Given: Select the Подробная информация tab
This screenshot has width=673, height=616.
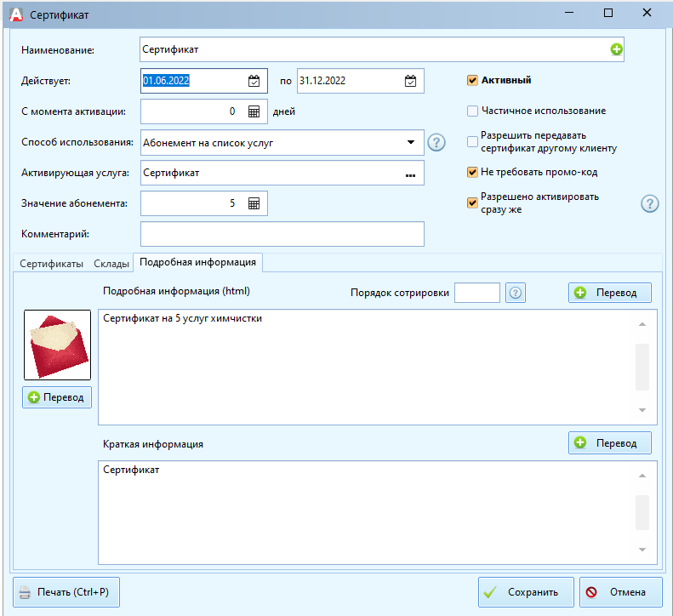Looking at the screenshot, I should (x=198, y=262).
